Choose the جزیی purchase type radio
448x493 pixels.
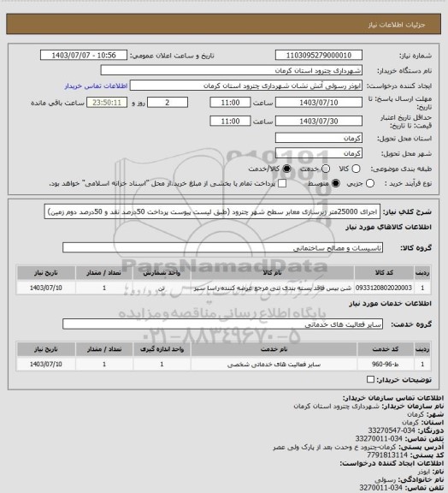click(370, 183)
